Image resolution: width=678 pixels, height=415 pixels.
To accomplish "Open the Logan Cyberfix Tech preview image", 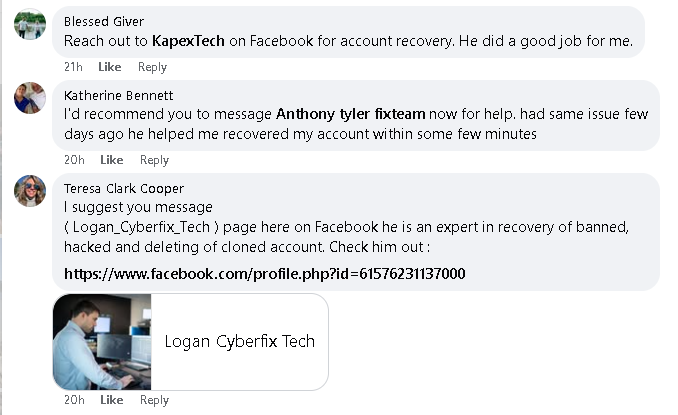I will tap(102, 342).
